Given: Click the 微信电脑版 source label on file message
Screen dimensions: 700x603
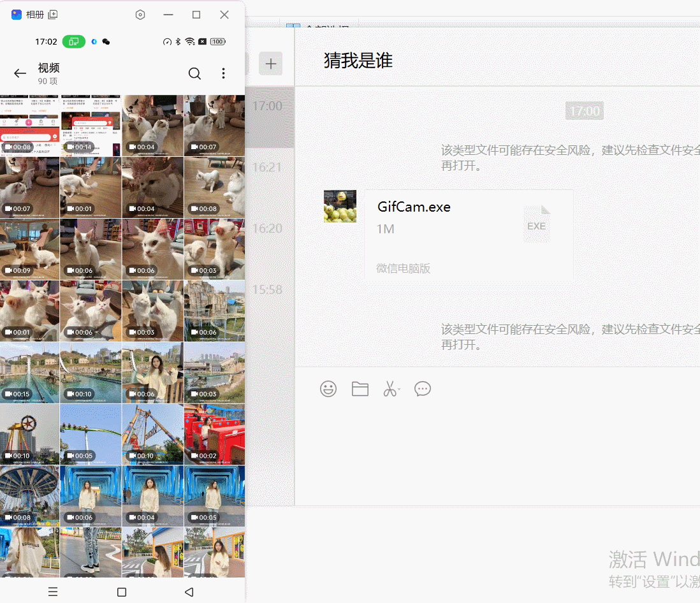Looking at the screenshot, I should pos(403,268).
